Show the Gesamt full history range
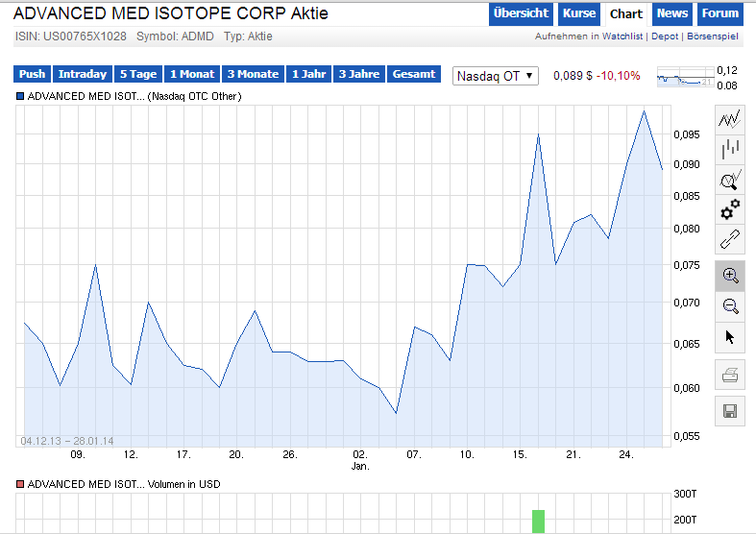Screen dimensions: 756x534 pyautogui.click(x=415, y=74)
